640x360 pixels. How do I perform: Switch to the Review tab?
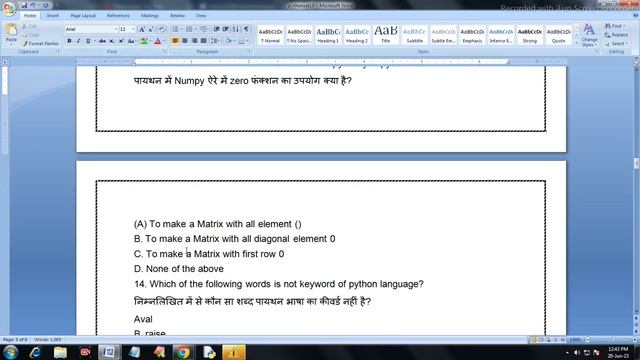(x=178, y=16)
